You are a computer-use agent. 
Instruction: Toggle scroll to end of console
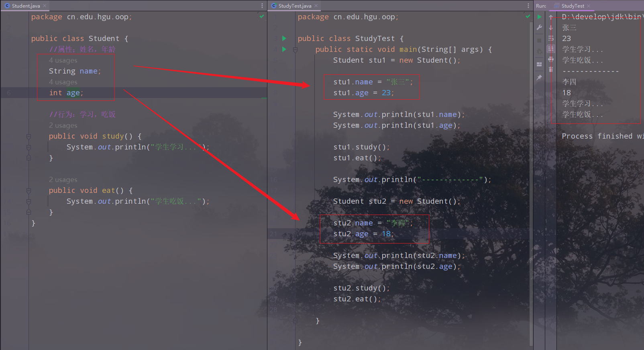pos(551,49)
